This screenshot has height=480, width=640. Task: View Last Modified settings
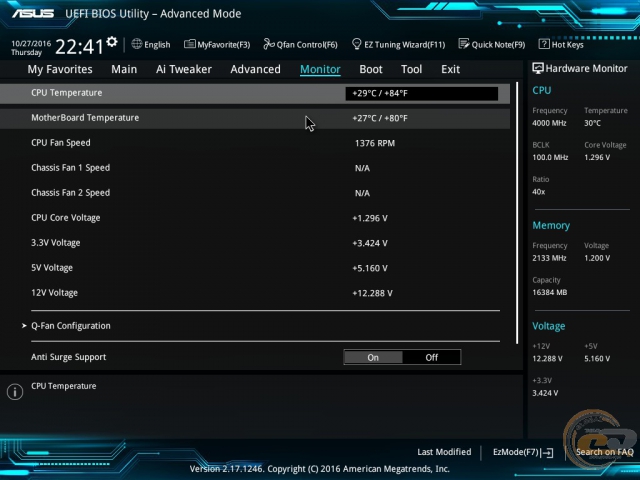[444, 452]
